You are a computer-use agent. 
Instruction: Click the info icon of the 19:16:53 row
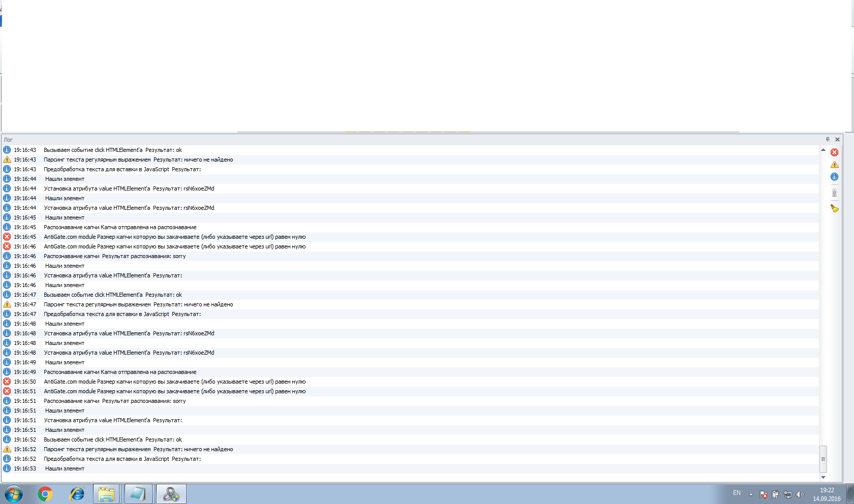click(7, 468)
